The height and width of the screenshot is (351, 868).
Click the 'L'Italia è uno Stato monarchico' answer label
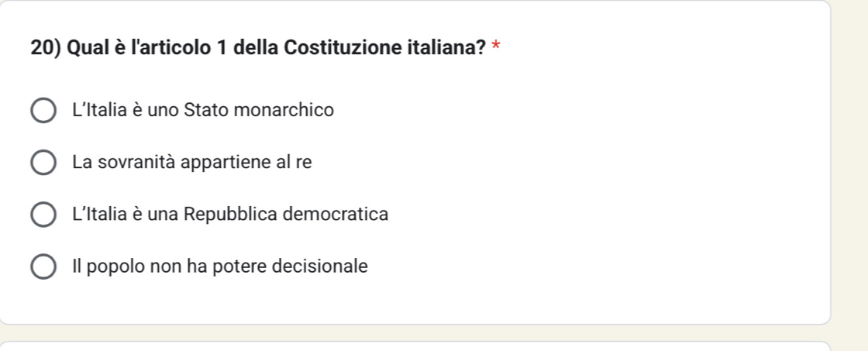tap(203, 111)
